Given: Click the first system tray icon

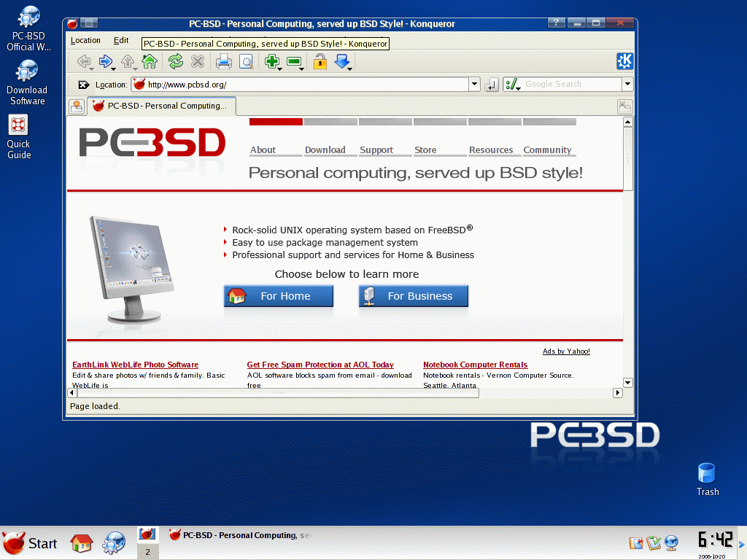Looking at the screenshot, I should [636, 542].
